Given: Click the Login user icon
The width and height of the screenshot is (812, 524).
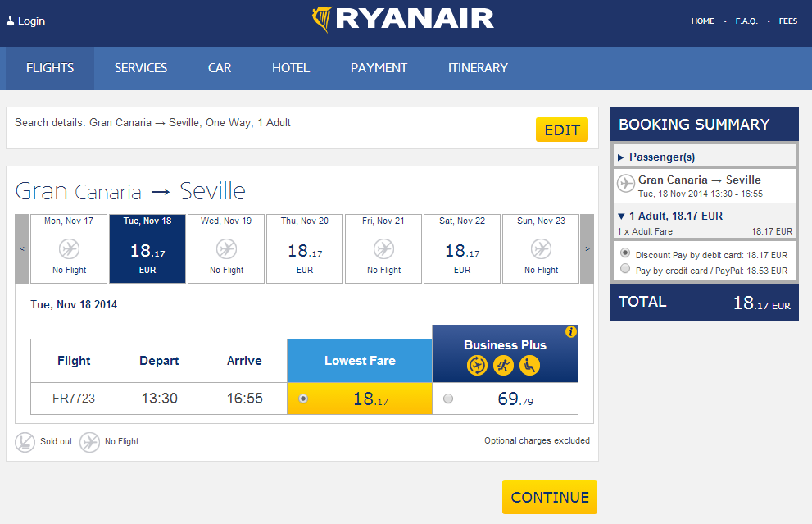Looking at the screenshot, I should [10, 21].
